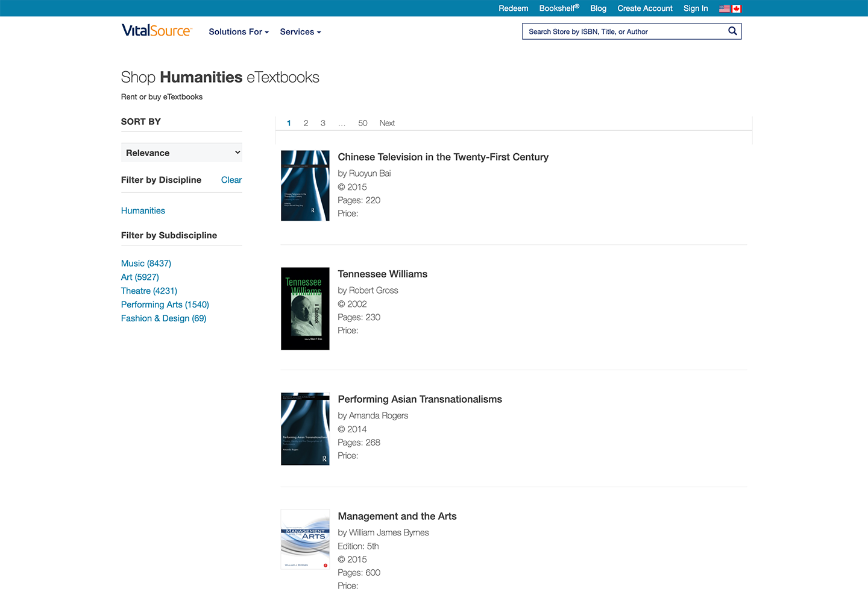Viewport: 868px width, 603px height.
Task: Jump to results page 50
Action: tap(363, 123)
